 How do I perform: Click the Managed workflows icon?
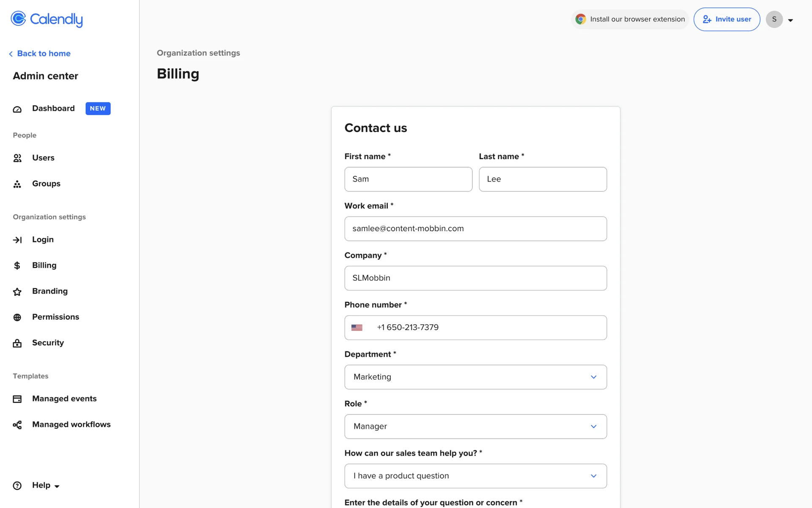pos(17,425)
